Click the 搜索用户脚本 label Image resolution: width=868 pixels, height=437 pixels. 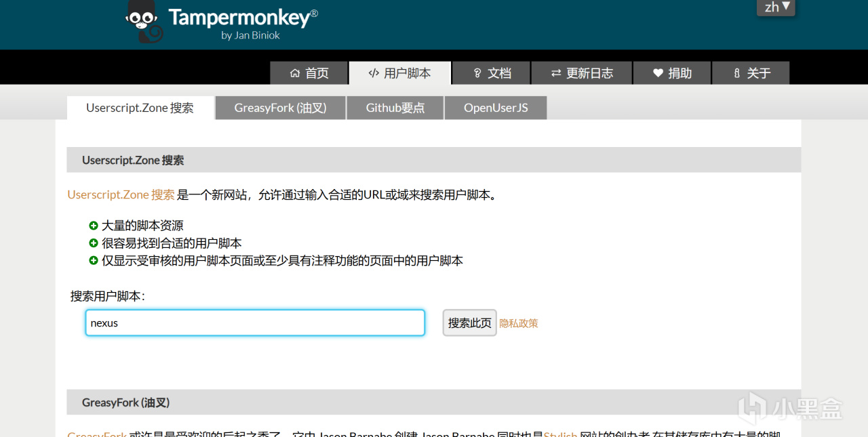pos(108,296)
